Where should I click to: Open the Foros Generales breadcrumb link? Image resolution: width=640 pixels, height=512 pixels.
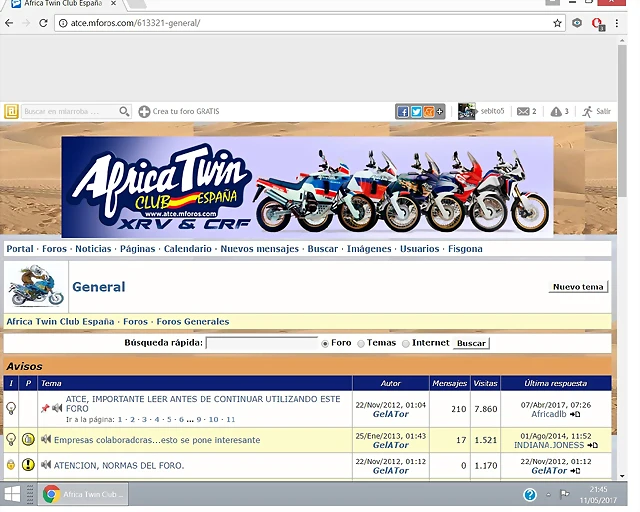point(193,321)
